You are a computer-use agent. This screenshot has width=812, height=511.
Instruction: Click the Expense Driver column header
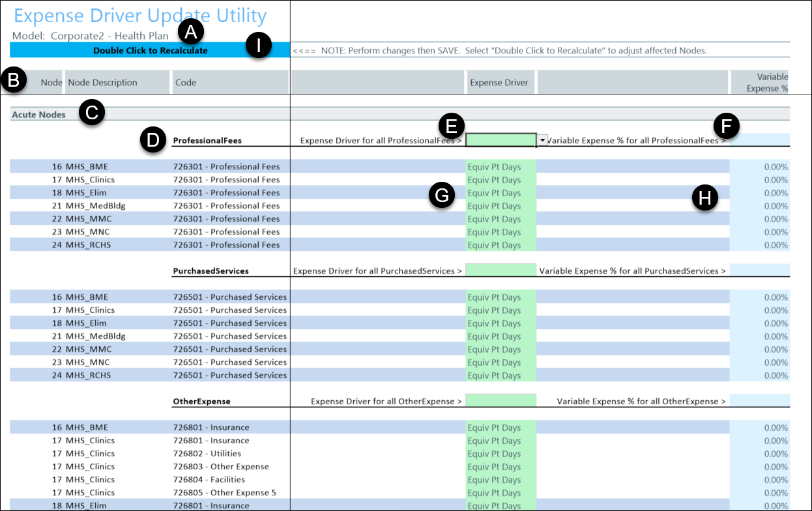pyautogui.click(x=502, y=83)
